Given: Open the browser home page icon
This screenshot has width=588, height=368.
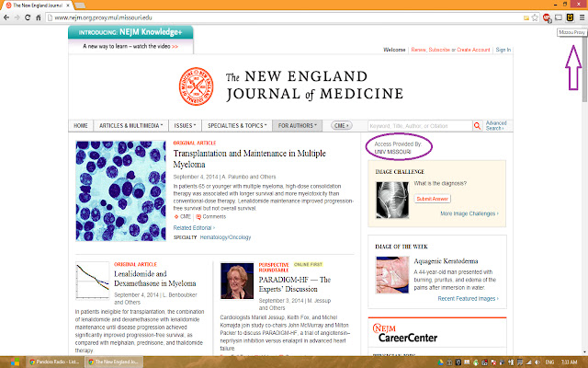Looking at the screenshot, I should (x=38, y=17).
